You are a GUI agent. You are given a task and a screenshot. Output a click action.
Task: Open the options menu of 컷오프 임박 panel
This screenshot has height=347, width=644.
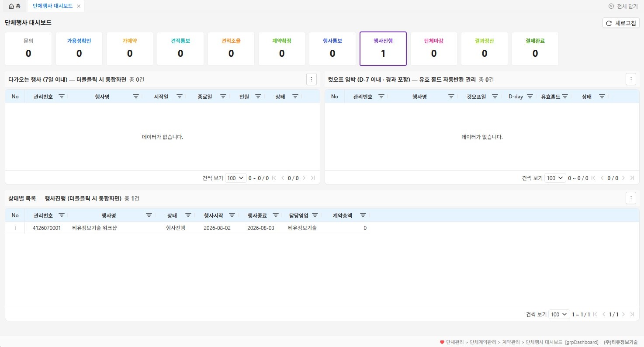pos(631,79)
